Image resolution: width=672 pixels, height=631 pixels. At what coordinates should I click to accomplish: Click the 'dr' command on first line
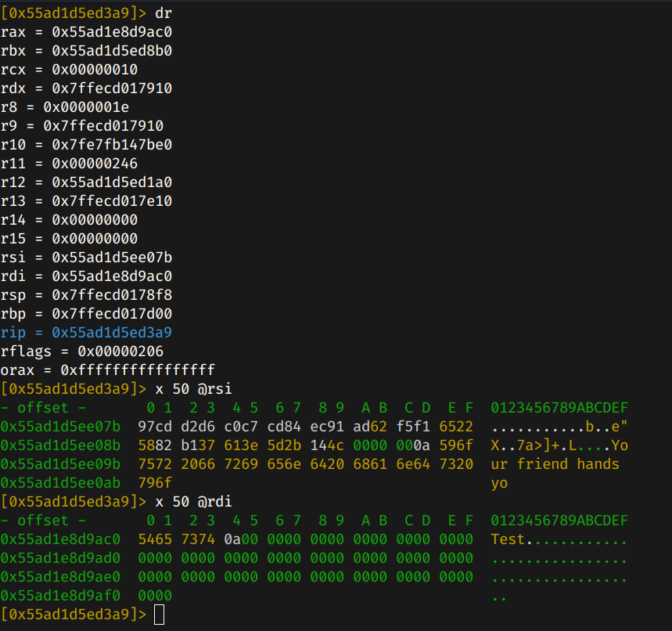pyautogui.click(x=164, y=13)
